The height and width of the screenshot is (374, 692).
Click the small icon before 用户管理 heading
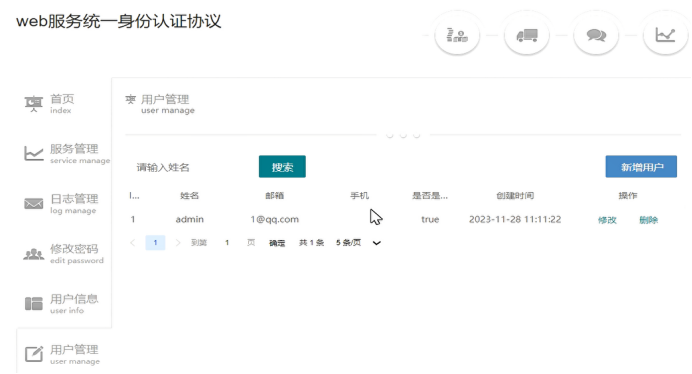[131, 99]
